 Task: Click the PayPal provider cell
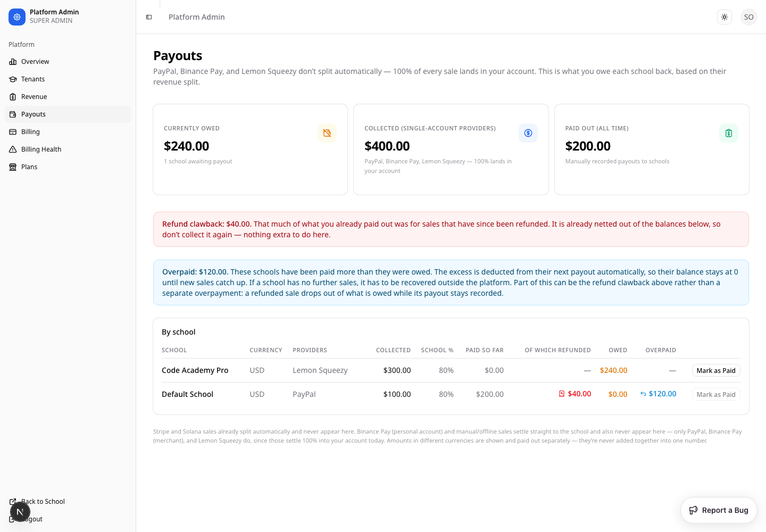point(304,394)
